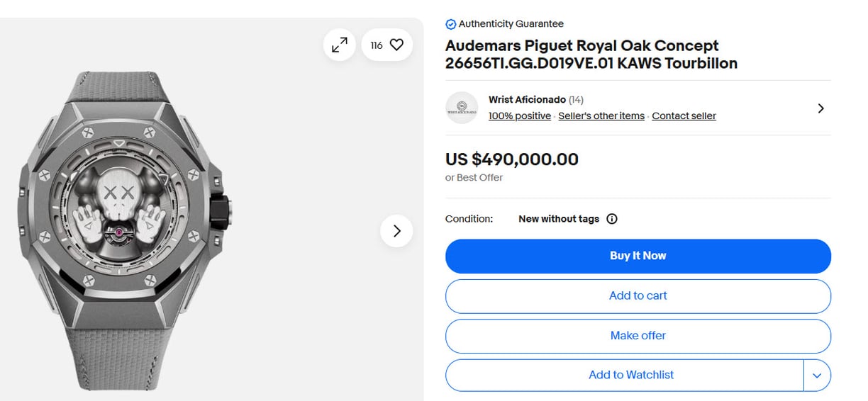Click the Authenticity Guarantee text

511,24
